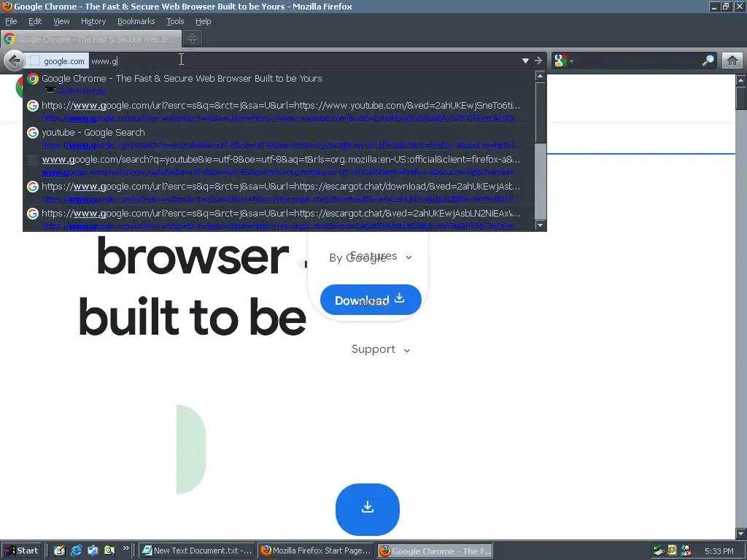Click the Windows Start button
The width and height of the screenshot is (747, 560).
[x=22, y=551]
